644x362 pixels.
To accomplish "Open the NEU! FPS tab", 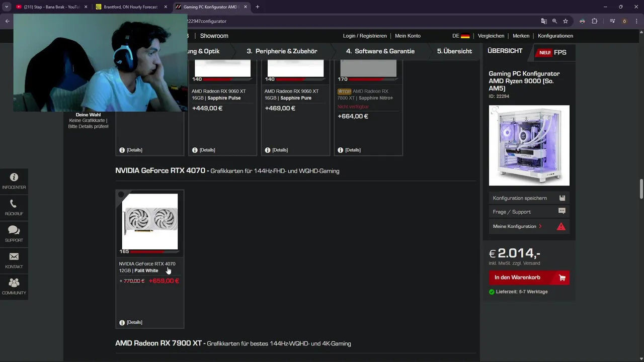I will [x=553, y=52].
